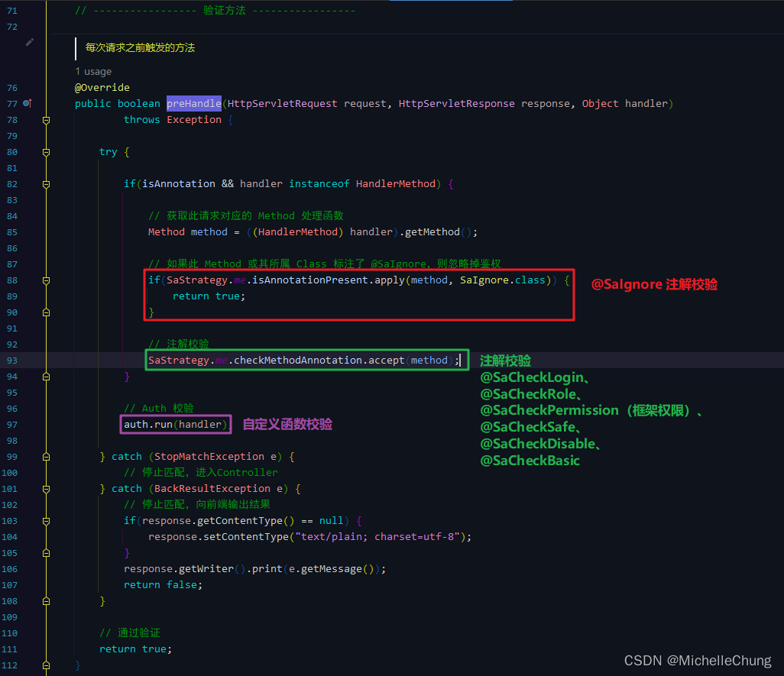
Task: Click the @Override annotation on line 76
Action: pos(102,87)
